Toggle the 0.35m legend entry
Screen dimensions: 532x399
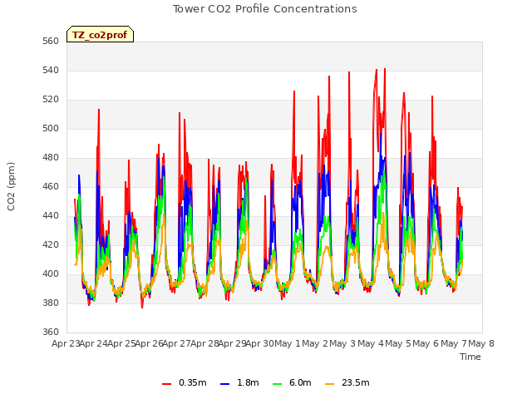point(185,382)
